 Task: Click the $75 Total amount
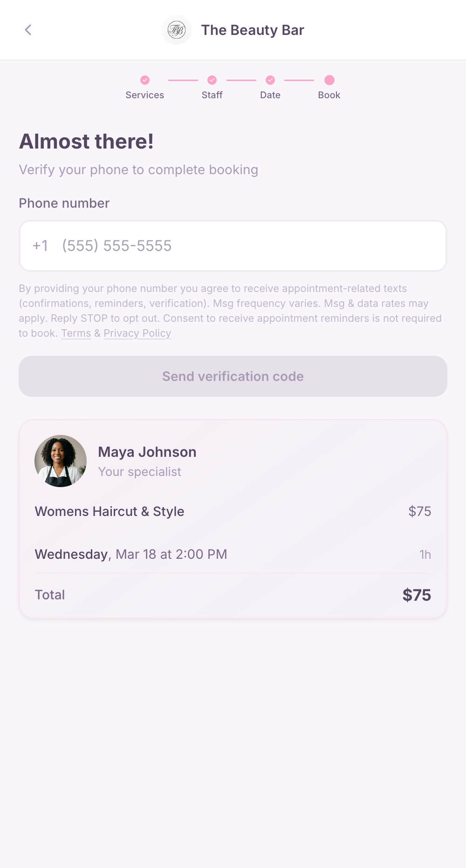coord(416,595)
